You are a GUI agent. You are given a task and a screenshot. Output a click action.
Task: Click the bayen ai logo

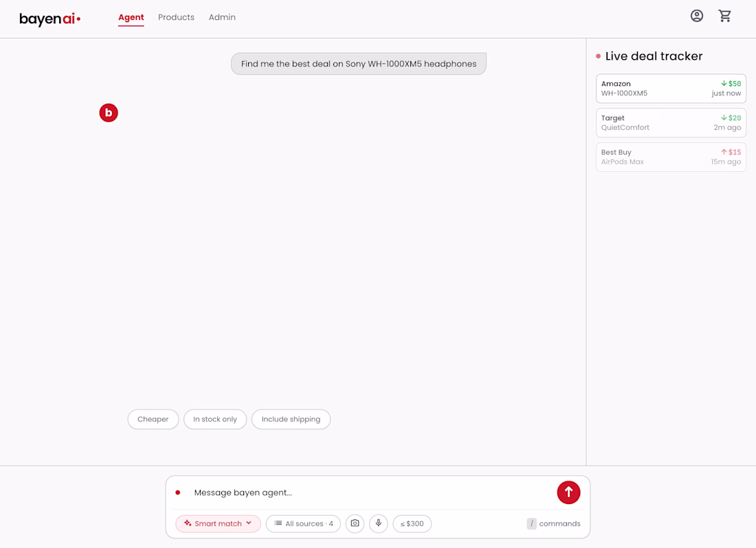tap(49, 19)
